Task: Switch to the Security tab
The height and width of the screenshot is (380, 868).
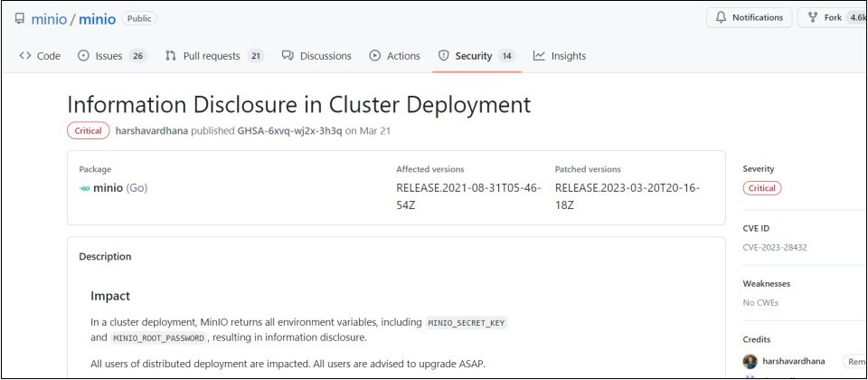Action: pos(477,55)
